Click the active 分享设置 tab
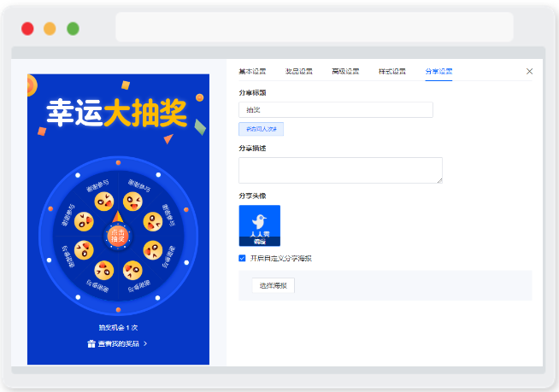 [438, 71]
